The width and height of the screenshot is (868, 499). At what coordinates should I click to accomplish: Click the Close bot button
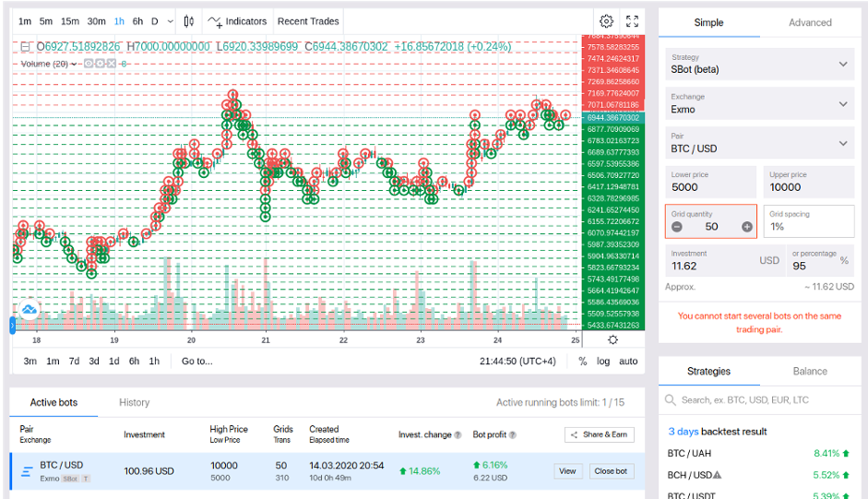612,471
